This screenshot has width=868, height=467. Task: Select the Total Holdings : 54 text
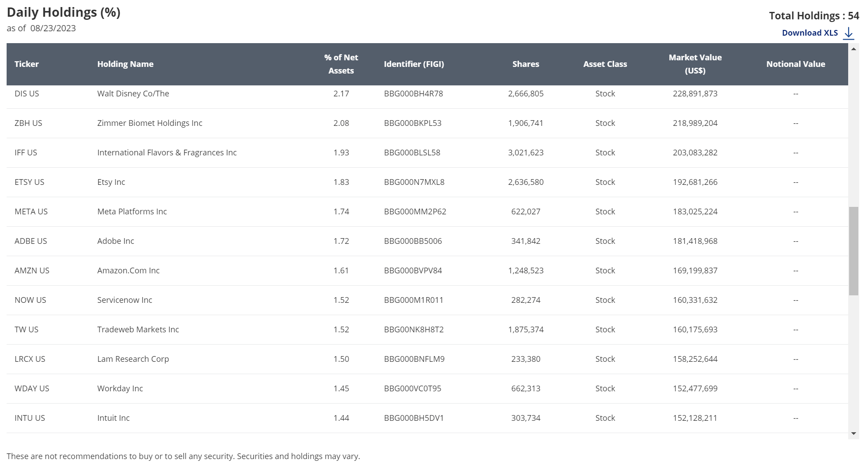pos(814,16)
